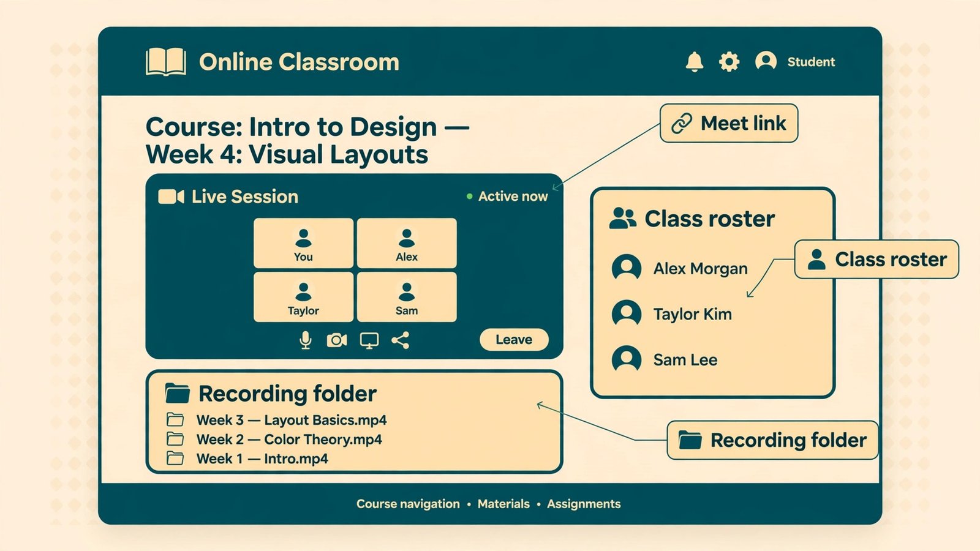Viewport: 980px width, 551px height.
Task: Select the You participant tile
Action: 303,243
